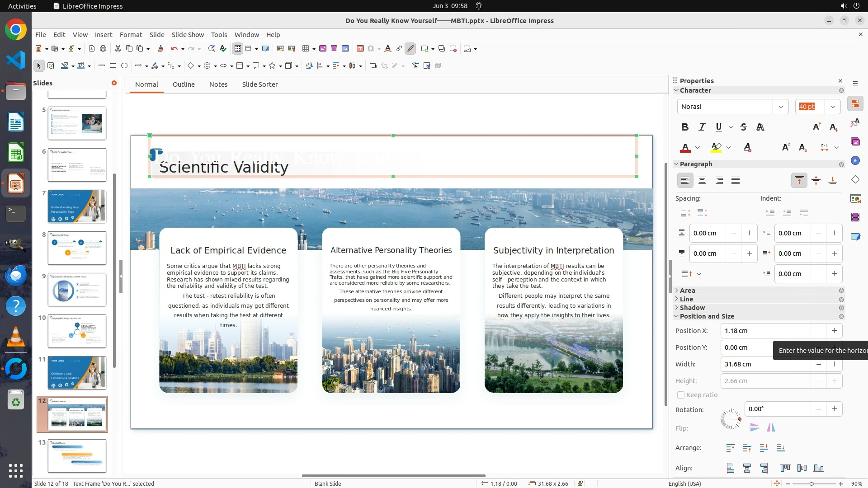Image resolution: width=868 pixels, height=488 pixels.
Task: Toggle the justified paragraph alignment
Action: (736, 181)
